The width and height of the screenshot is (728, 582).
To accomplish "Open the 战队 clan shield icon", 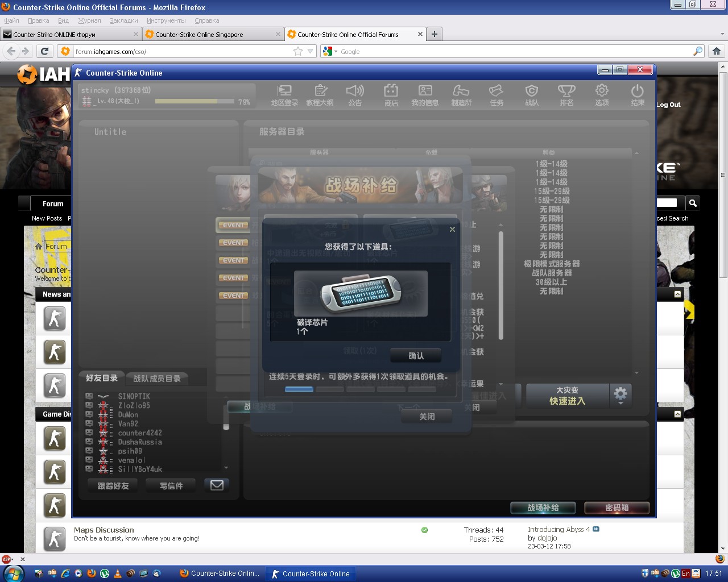I will 532,95.
